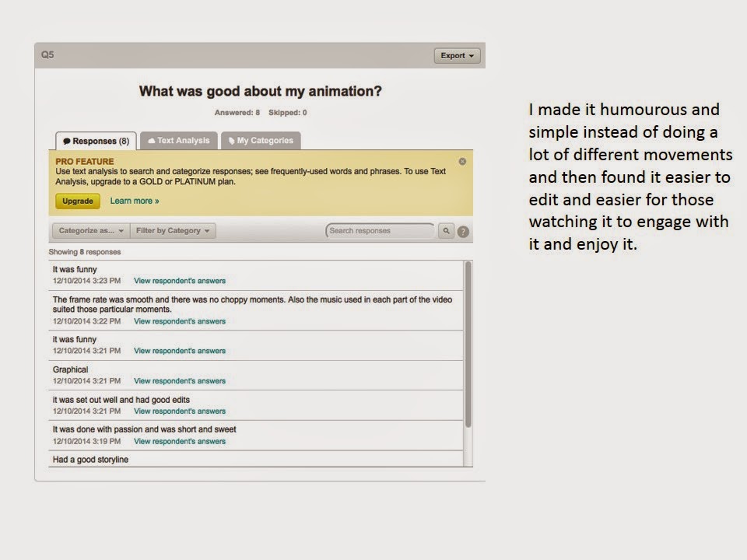Open the question mark help icon

(x=463, y=232)
